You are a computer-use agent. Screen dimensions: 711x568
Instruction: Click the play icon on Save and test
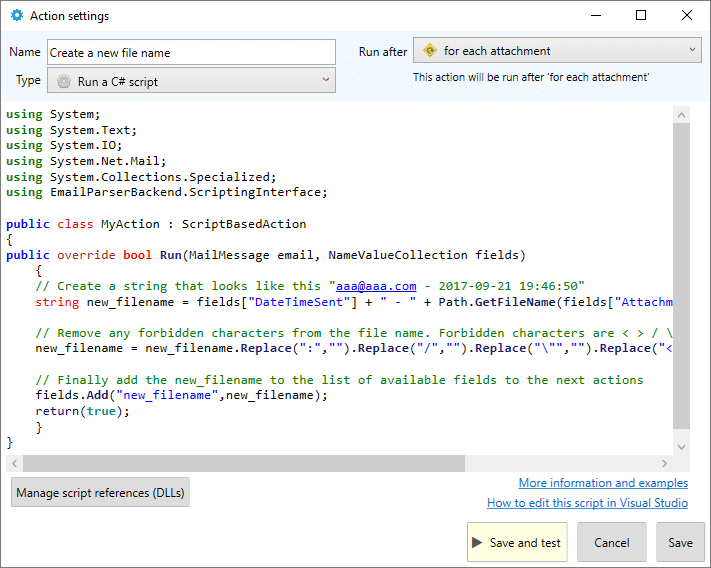pos(477,542)
